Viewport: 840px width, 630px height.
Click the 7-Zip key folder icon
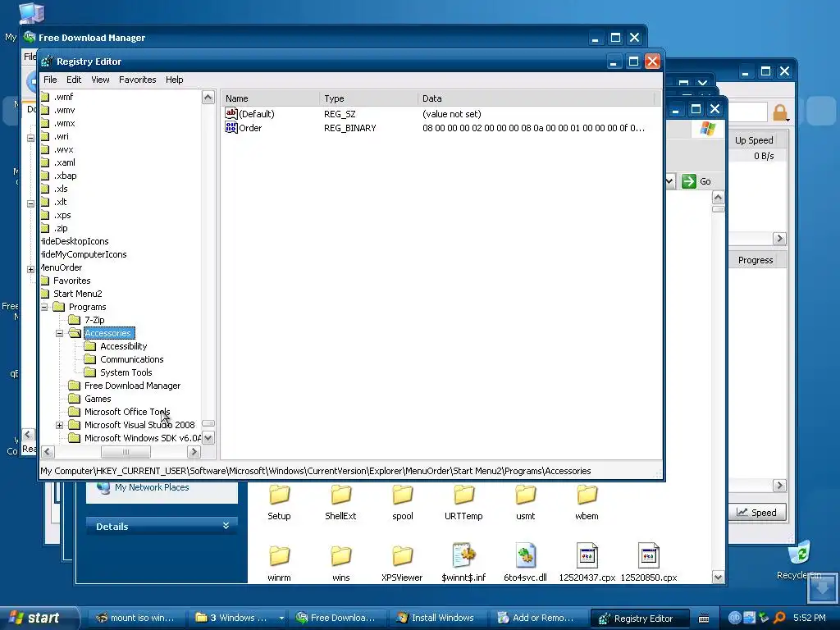[x=75, y=320]
